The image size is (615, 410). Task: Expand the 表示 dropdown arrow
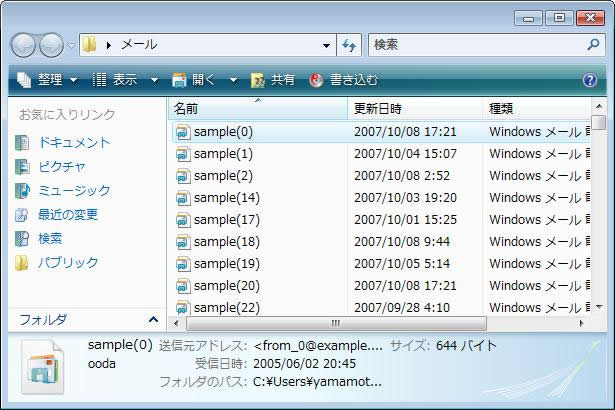[155, 80]
